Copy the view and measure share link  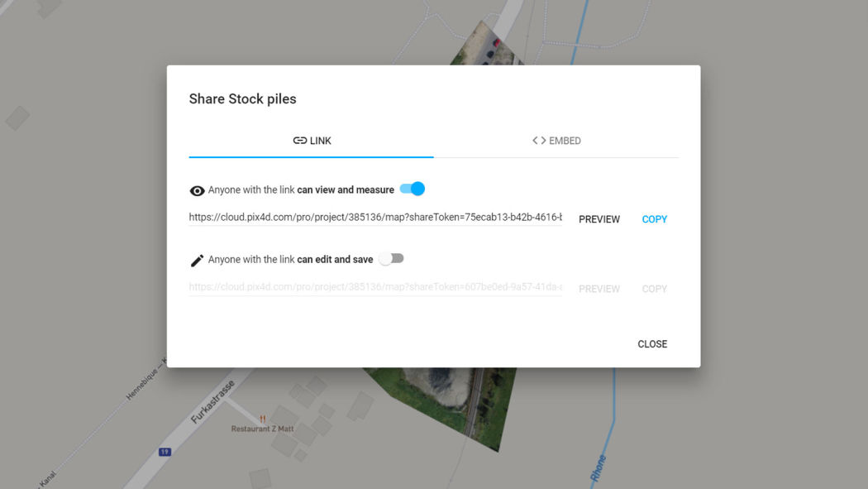[x=654, y=219]
